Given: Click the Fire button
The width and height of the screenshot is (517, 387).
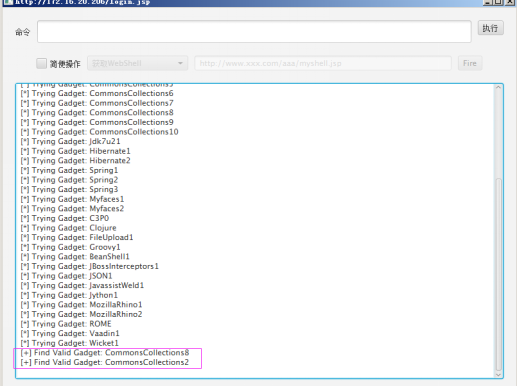Looking at the screenshot, I should point(470,63).
